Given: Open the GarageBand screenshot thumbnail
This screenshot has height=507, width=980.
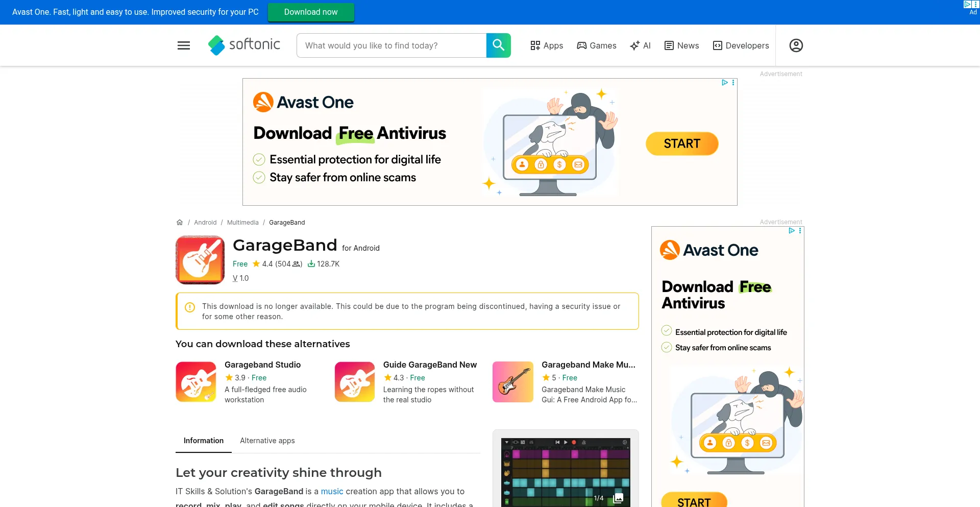Looking at the screenshot, I should tap(566, 472).
